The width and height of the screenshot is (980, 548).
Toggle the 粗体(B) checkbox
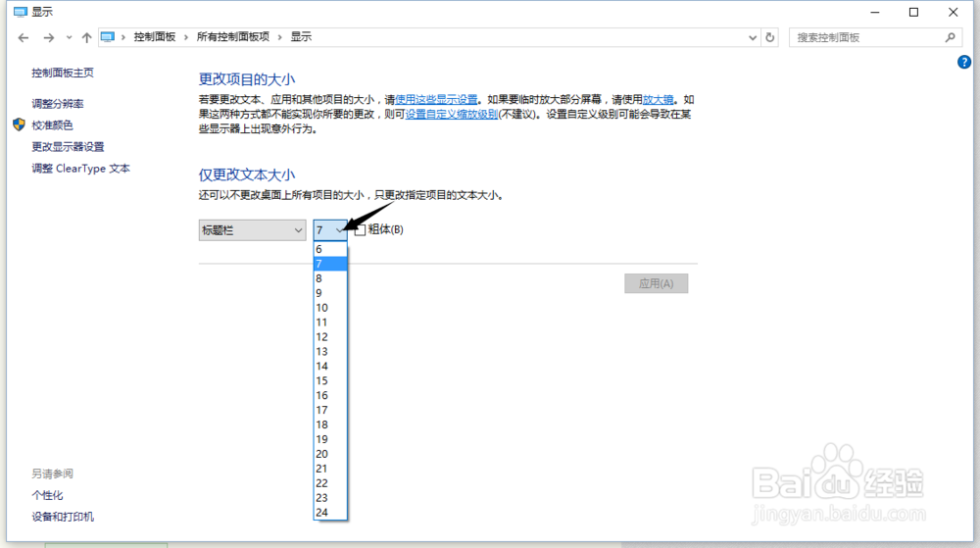360,230
